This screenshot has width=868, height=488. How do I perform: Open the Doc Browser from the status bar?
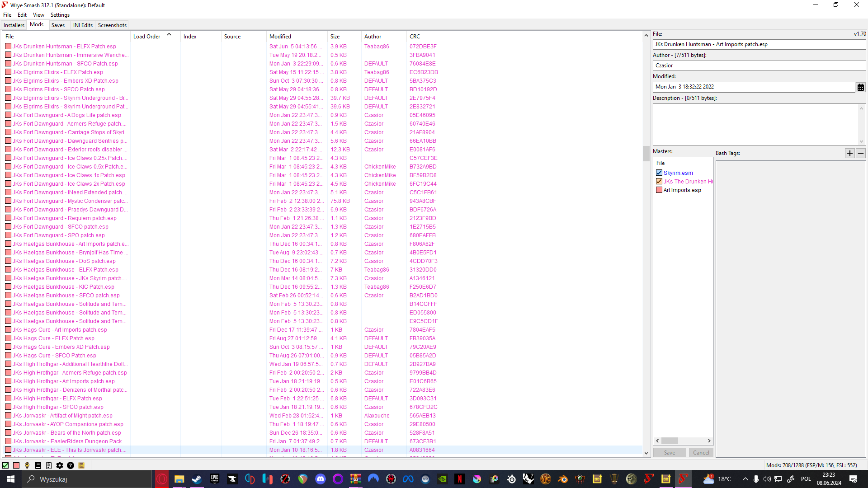click(38, 465)
